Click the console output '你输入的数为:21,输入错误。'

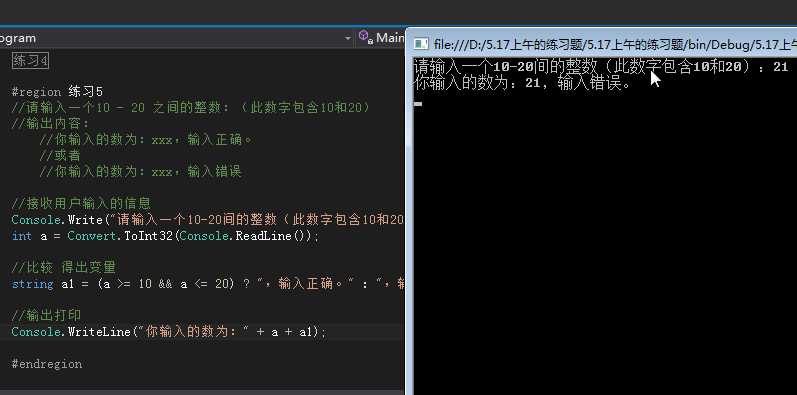[x=523, y=83]
